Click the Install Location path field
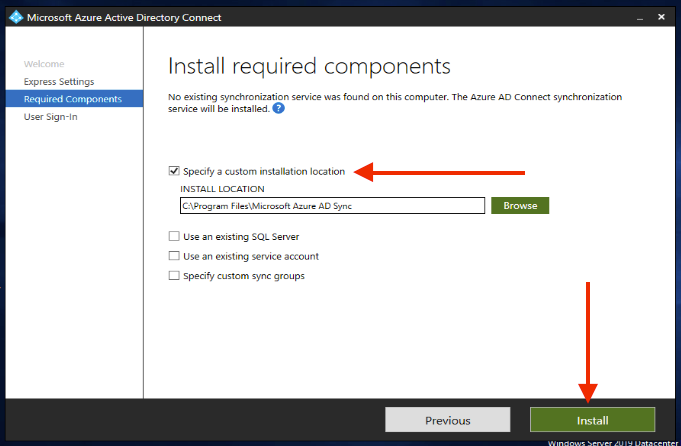Screen dimensions: 681x446 point(332,205)
